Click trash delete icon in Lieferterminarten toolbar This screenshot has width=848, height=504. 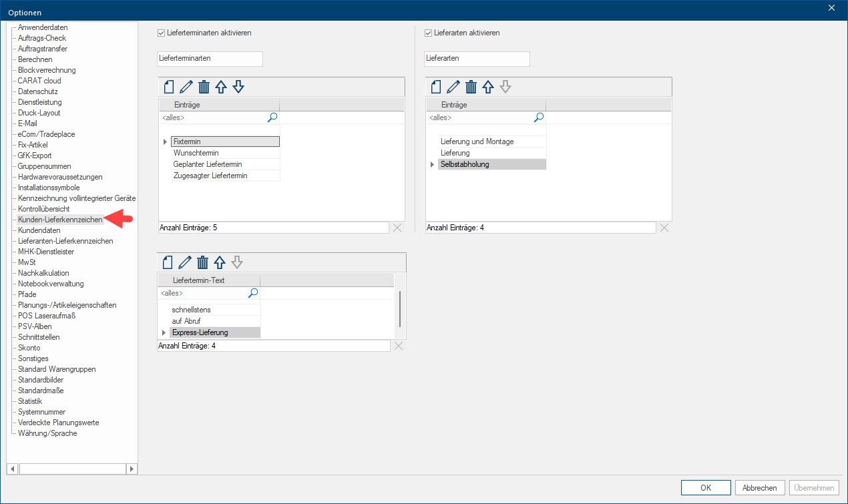click(204, 87)
